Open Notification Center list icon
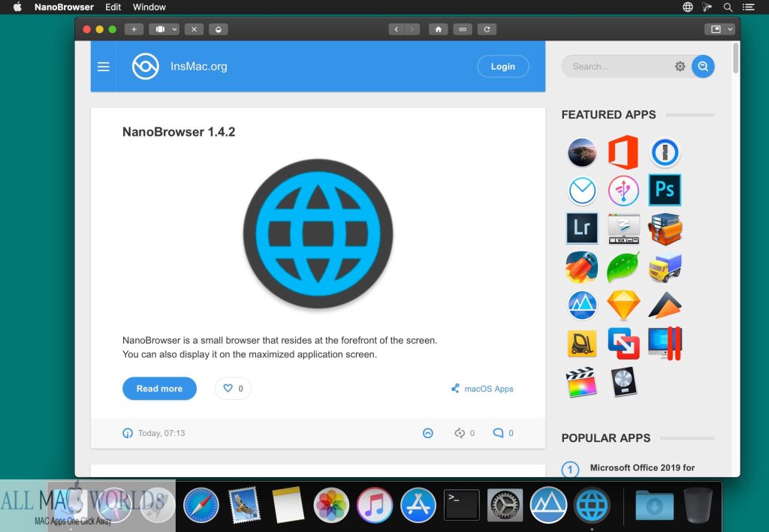 (748, 7)
